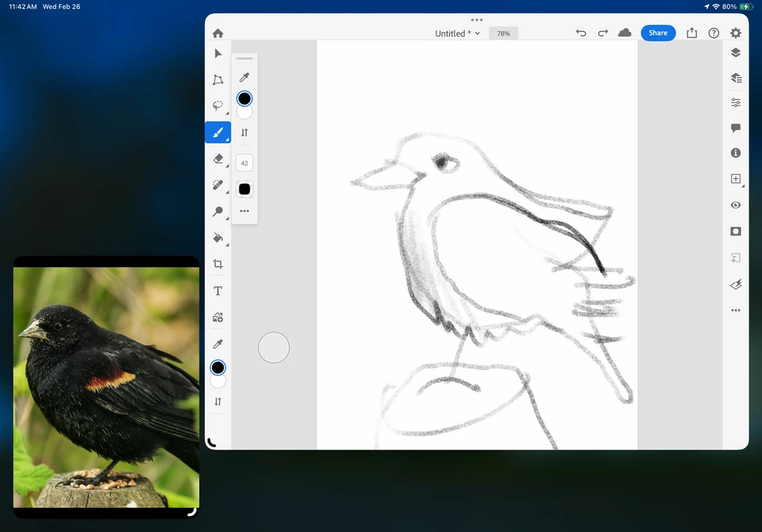Open filters and adjustments icon
The width and height of the screenshot is (762, 532).
tap(736, 284)
